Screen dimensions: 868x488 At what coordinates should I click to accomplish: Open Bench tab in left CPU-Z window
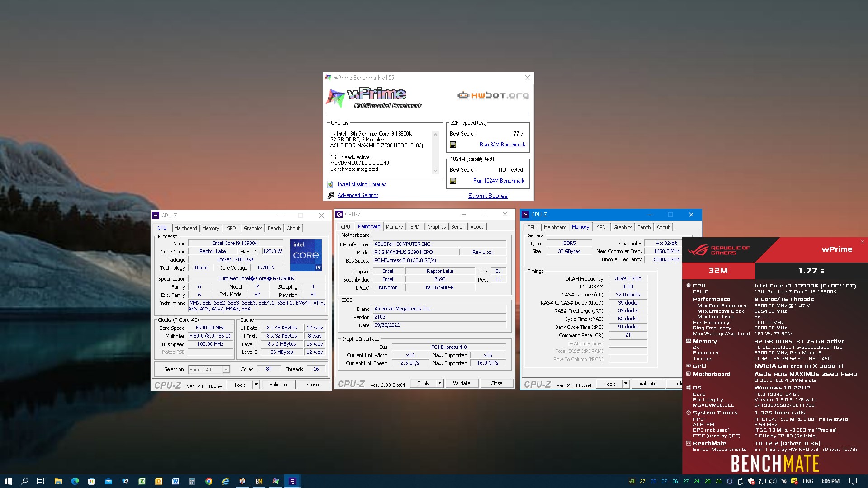pos(274,228)
